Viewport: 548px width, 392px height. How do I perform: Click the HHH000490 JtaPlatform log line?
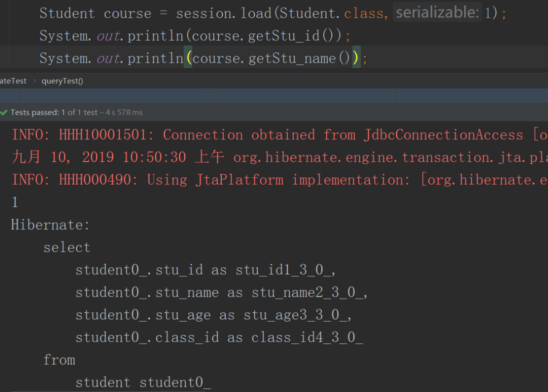tap(280, 180)
